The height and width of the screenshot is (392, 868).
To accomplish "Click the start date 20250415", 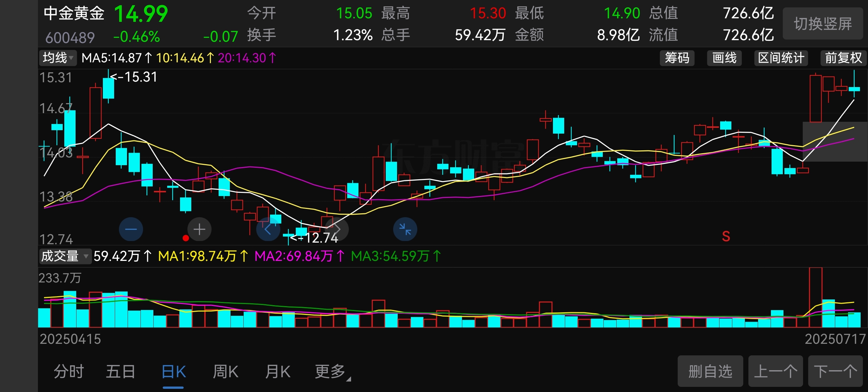I will coord(70,339).
